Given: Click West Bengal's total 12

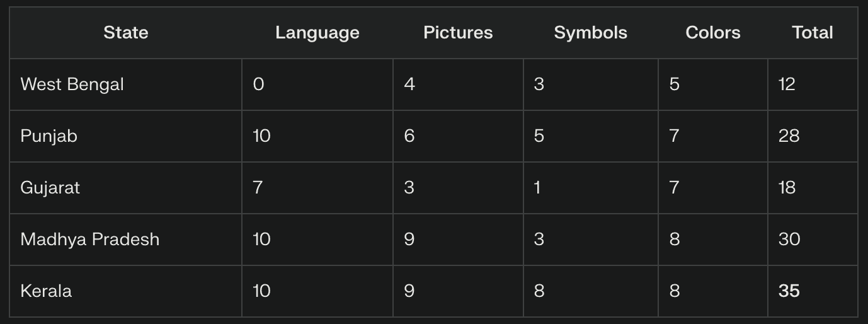Looking at the screenshot, I should (787, 84).
